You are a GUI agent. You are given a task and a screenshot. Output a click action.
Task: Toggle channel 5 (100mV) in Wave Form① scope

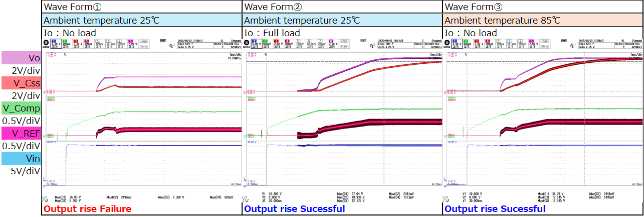click(100, 44)
